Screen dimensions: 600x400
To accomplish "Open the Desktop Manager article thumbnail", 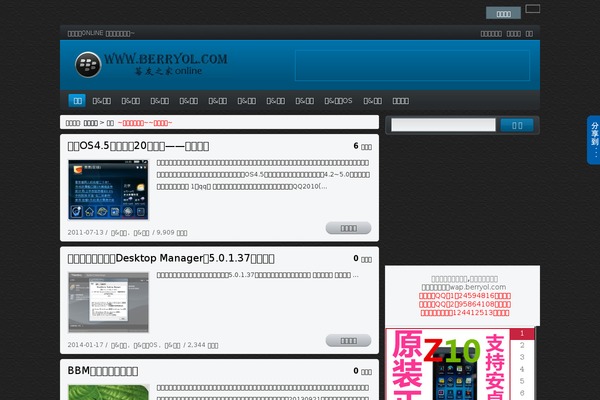I will (x=108, y=302).
